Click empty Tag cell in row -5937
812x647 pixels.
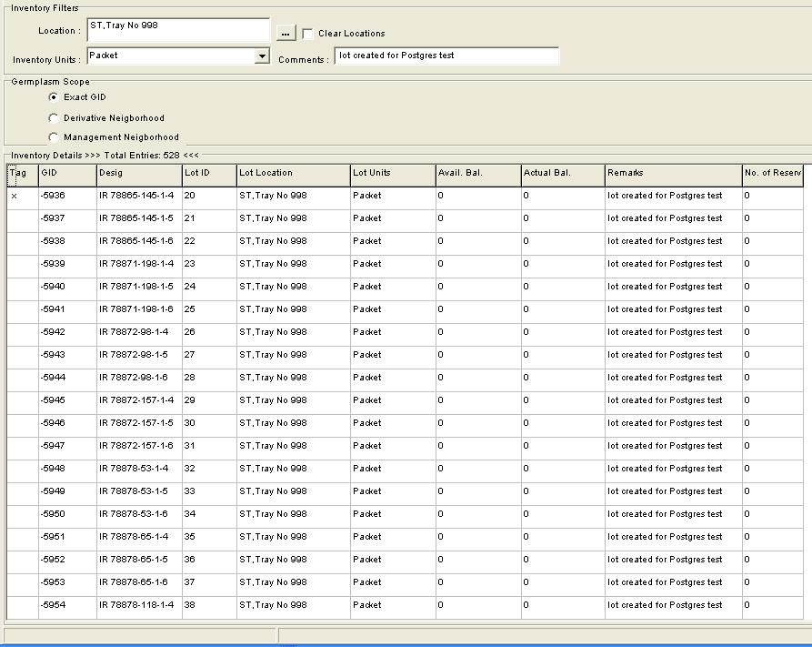click(23, 221)
